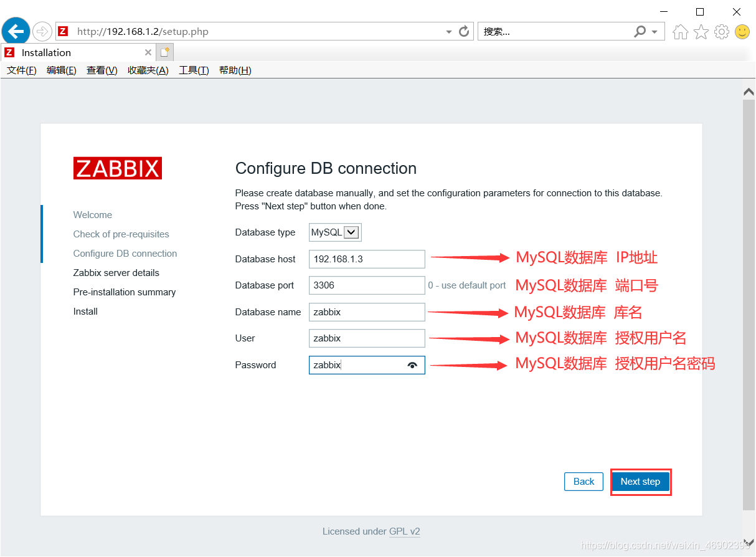Viewport: 756px width, 557px height.
Task: Go back with the browser back arrow
Action: (16, 31)
